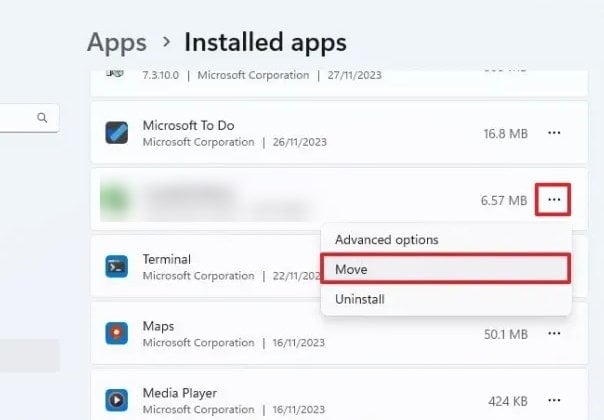The height and width of the screenshot is (420, 604).
Task: Select the Microsoft To Do list entry
Action: tap(339, 133)
